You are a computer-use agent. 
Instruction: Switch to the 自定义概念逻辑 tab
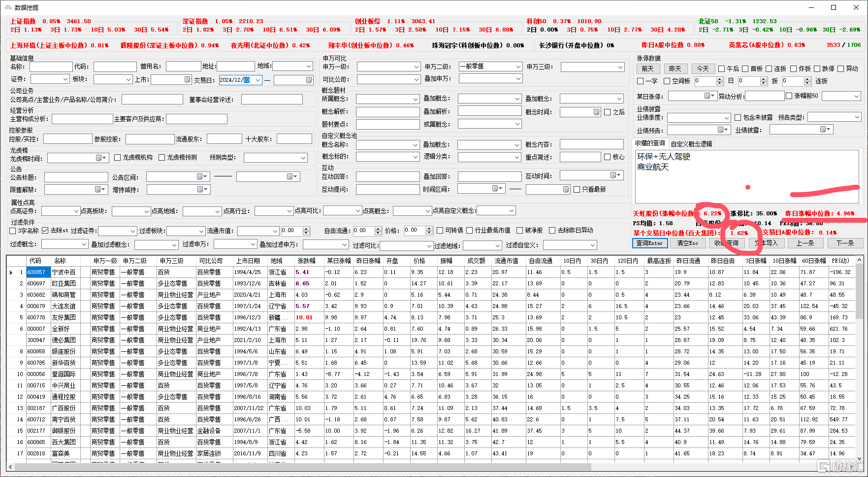(691, 144)
